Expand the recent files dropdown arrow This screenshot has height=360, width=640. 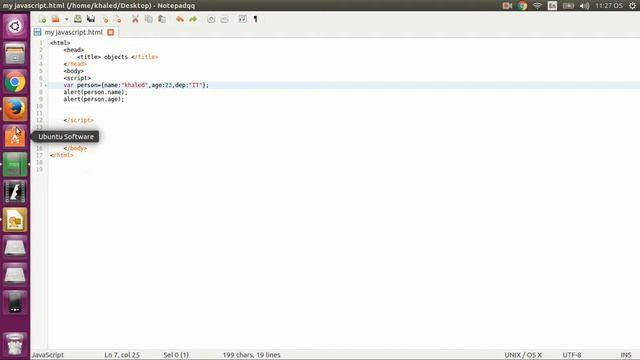pos(67,19)
